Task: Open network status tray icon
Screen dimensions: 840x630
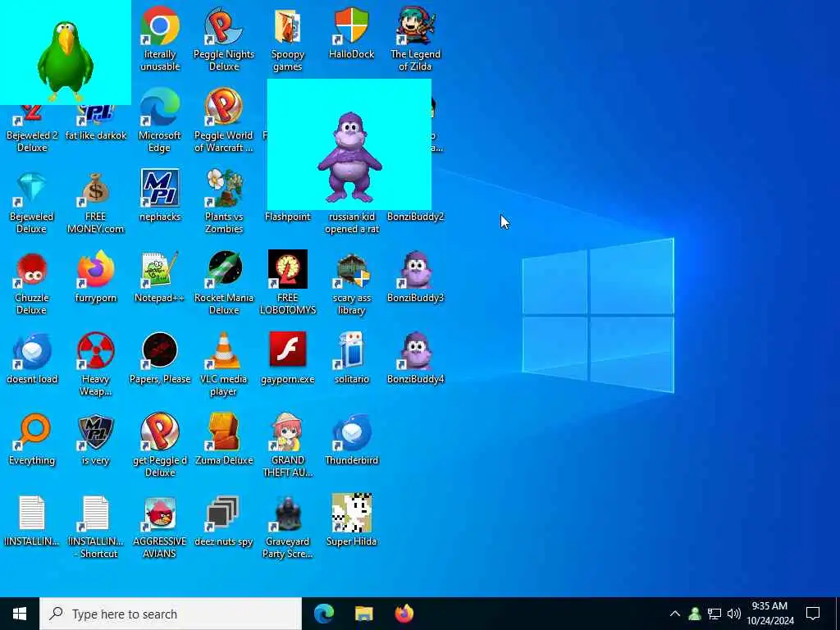Action: [x=714, y=614]
